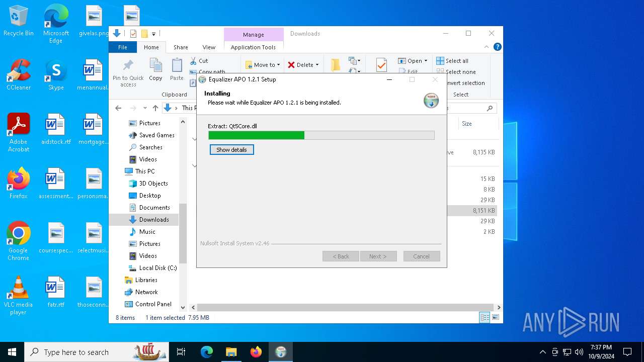
Task: Switch to the Share ribbon tab
Action: [x=181, y=47]
